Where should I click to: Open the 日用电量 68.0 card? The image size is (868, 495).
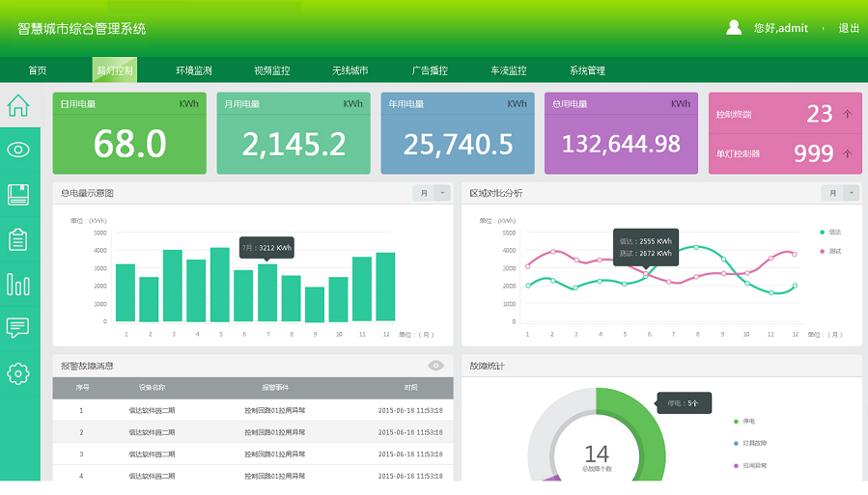[129, 133]
